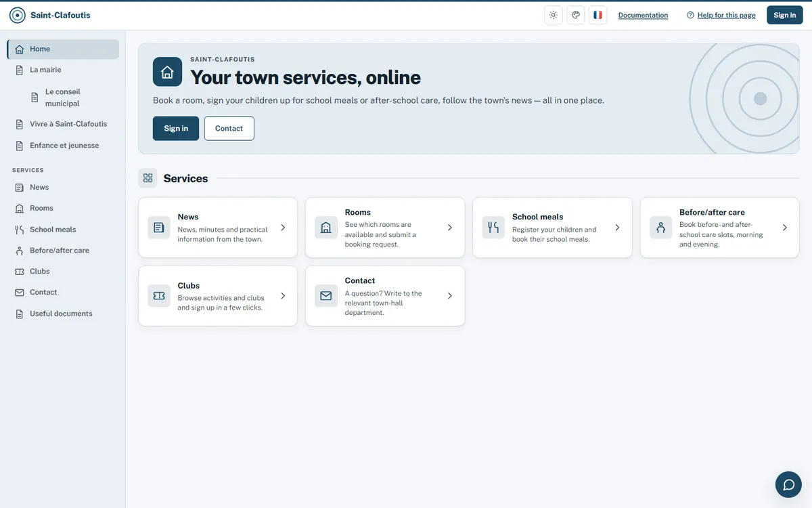Screen dimensions: 812x508
Task: Click the grid icon beside Services heading
Action: tap(148, 178)
